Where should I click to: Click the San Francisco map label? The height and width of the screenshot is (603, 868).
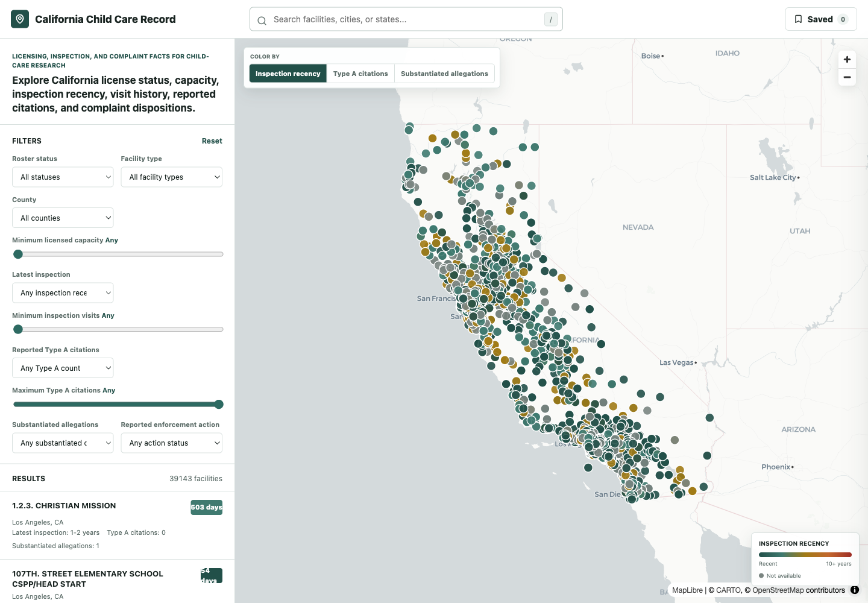[x=437, y=298]
